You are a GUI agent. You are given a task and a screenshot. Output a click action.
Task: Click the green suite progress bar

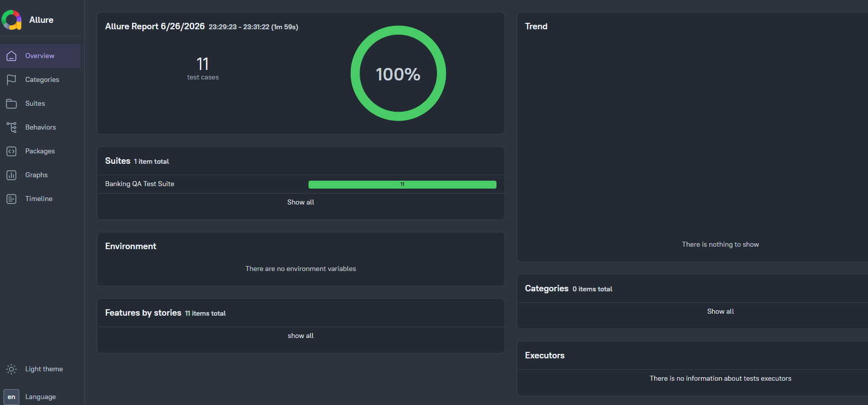(402, 185)
